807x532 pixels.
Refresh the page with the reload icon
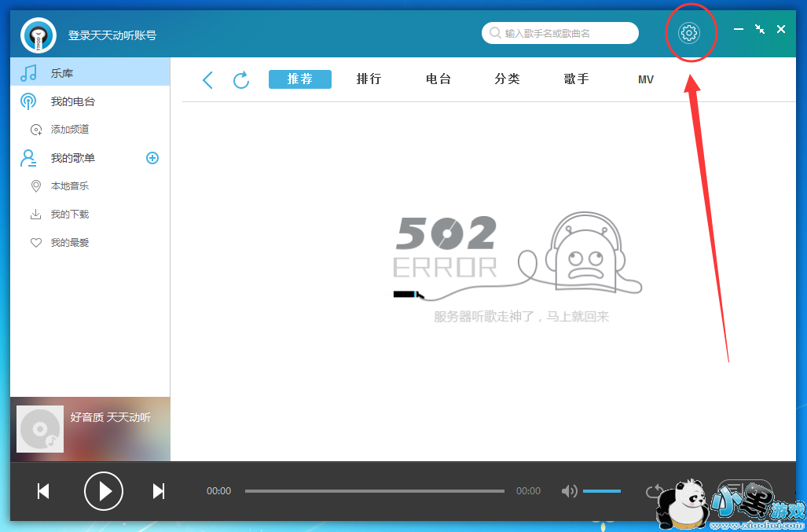241,79
